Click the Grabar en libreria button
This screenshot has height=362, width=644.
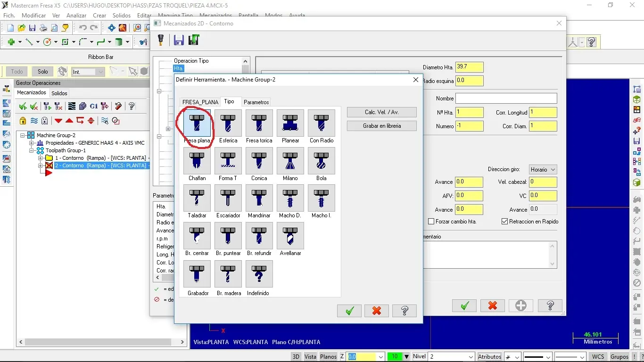click(x=382, y=126)
